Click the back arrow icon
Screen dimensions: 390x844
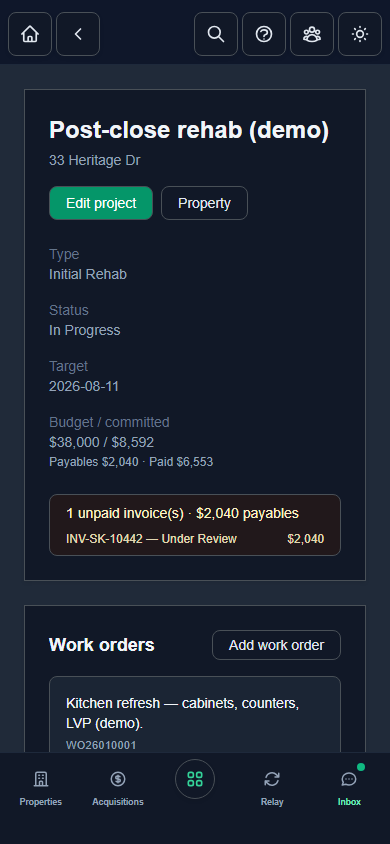click(78, 34)
